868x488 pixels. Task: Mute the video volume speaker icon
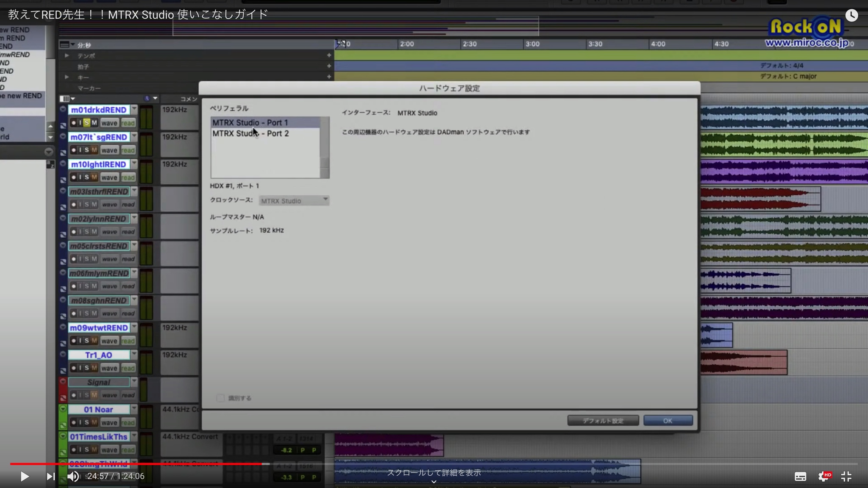coord(73,477)
